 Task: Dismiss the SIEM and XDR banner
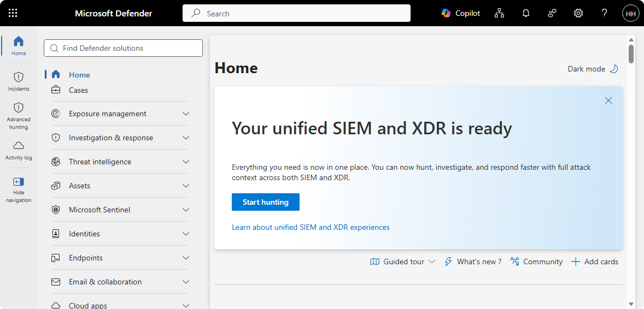click(608, 100)
